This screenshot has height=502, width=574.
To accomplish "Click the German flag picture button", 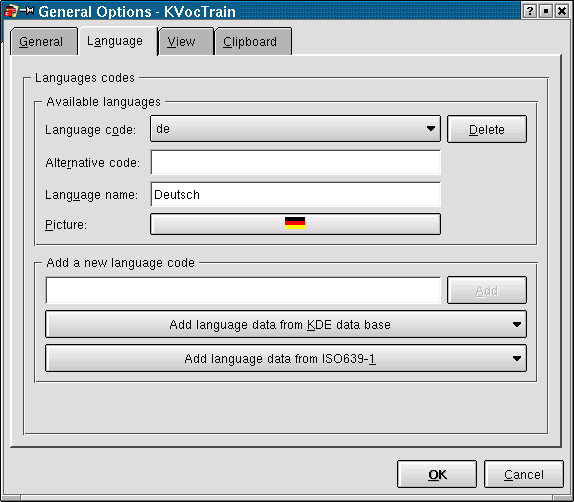I will tap(295, 224).
